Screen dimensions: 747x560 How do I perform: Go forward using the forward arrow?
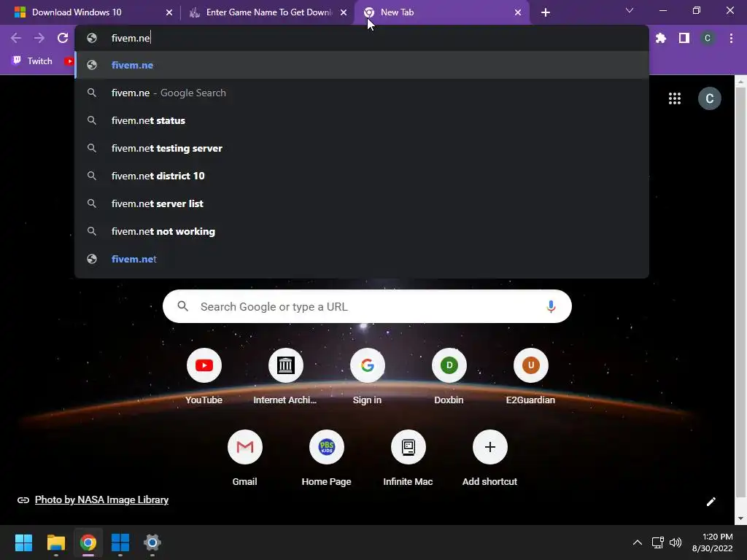pyautogui.click(x=39, y=38)
